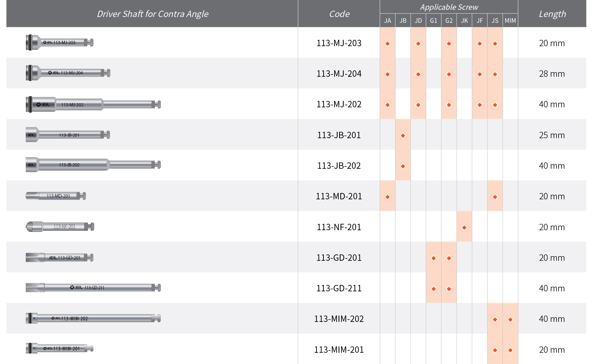Click JS diamond marker in 113-MD-201 row
The width and height of the screenshot is (597, 364).
[495, 197]
